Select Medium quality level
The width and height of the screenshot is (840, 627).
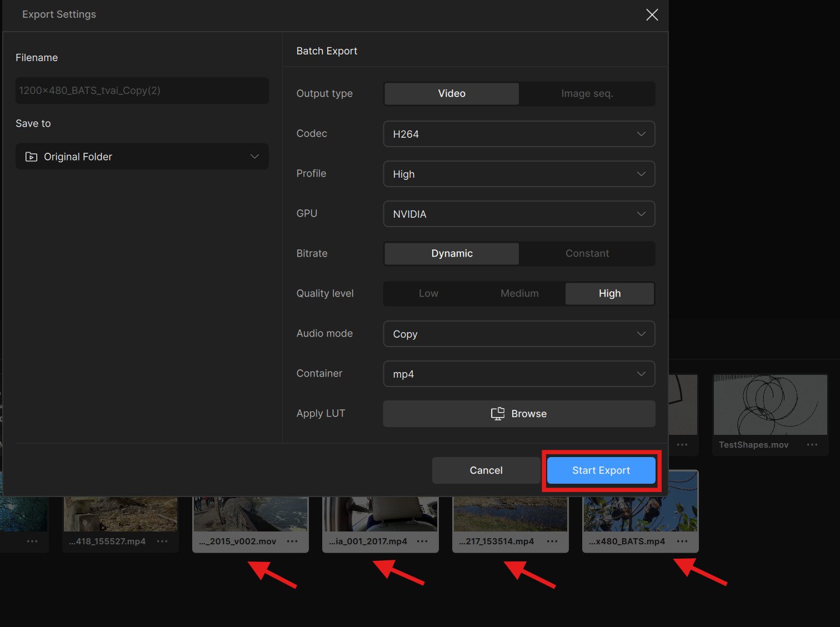(x=519, y=294)
